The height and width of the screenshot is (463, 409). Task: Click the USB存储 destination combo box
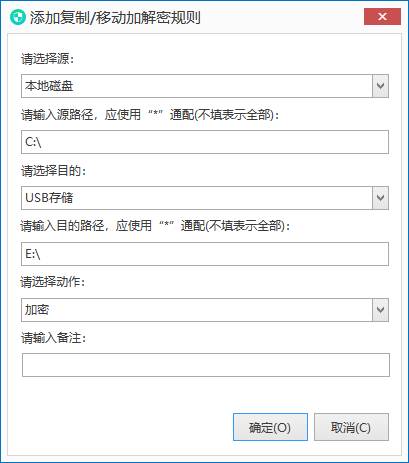click(x=205, y=198)
